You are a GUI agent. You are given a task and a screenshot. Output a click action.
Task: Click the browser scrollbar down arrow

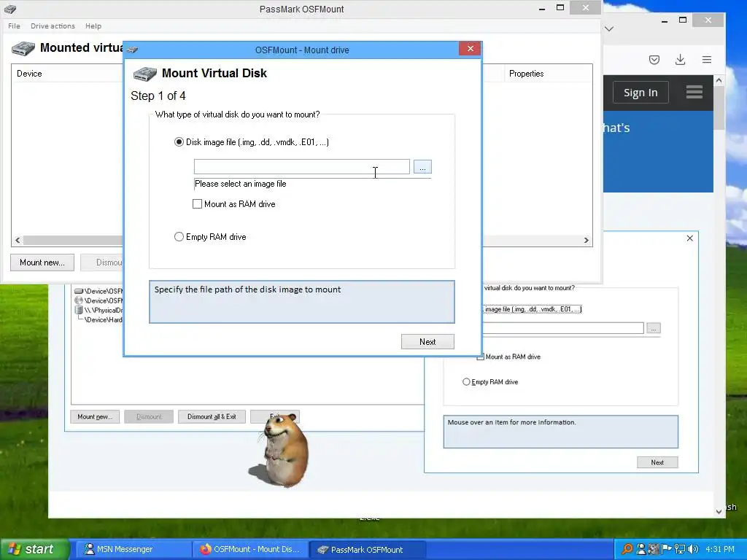719,512
